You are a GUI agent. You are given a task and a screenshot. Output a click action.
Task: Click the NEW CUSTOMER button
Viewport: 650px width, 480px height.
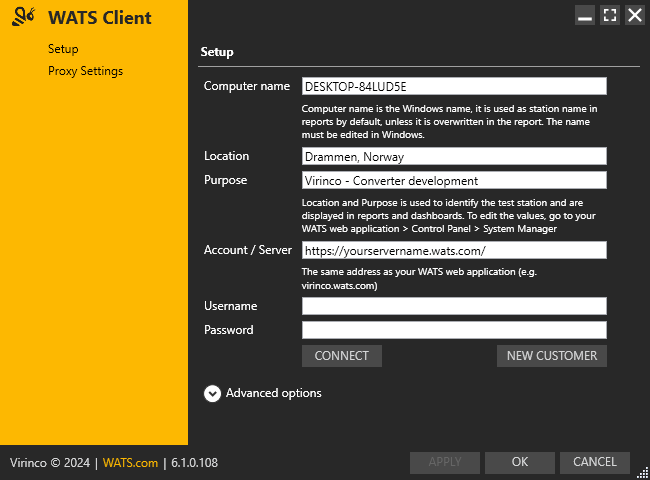pos(552,356)
